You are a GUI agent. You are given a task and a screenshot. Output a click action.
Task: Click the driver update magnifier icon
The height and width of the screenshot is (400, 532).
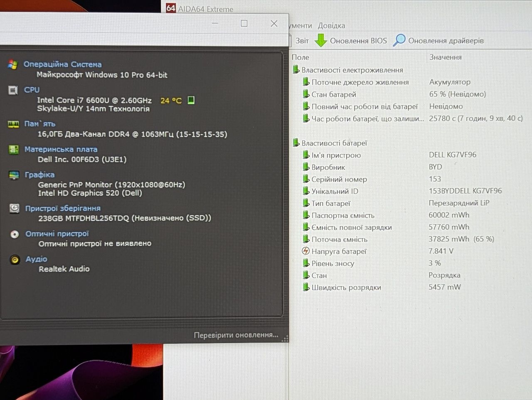click(399, 40)
